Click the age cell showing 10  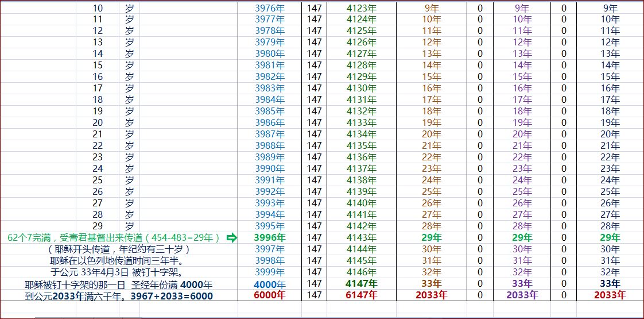(98, 8)
